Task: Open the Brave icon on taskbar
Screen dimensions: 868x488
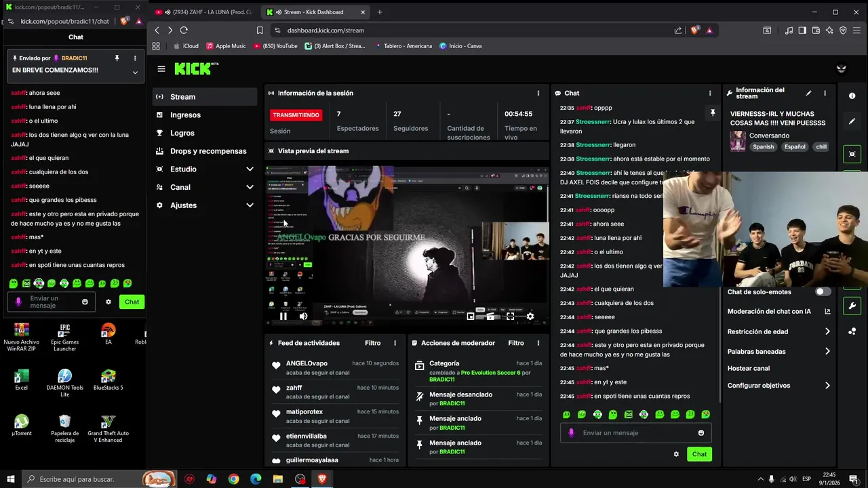Action: coord(322,479)
